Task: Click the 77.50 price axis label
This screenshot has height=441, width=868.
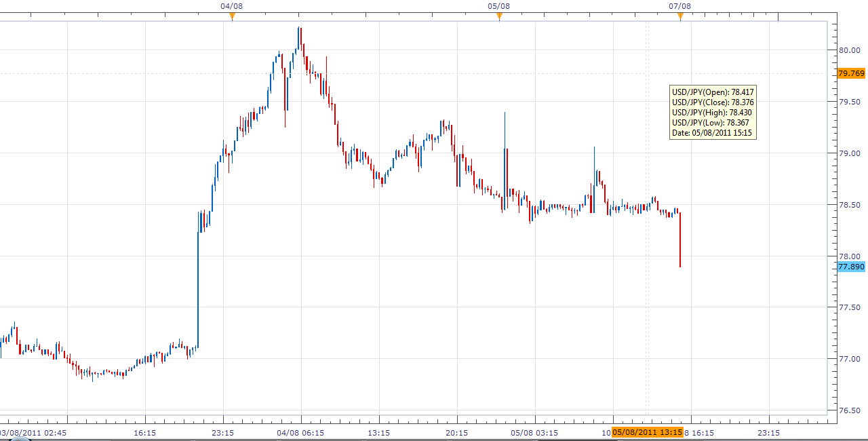Action: tap(850, 308)
